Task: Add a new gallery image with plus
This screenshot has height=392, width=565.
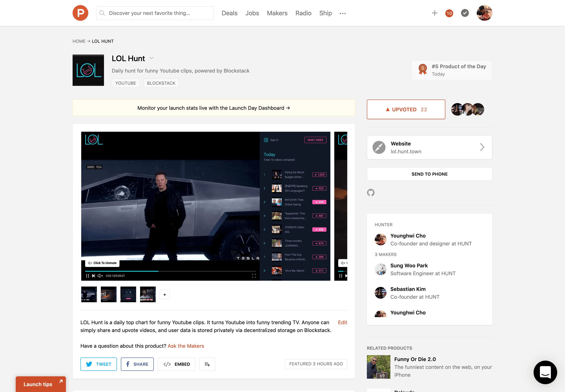Action: [165, 295]
